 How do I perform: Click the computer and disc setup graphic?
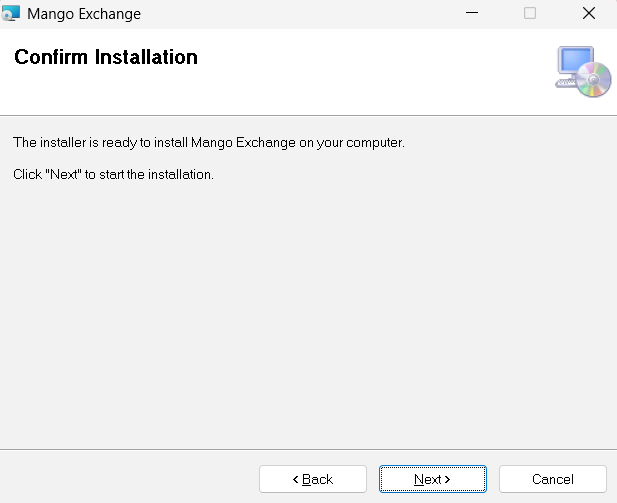583,71
